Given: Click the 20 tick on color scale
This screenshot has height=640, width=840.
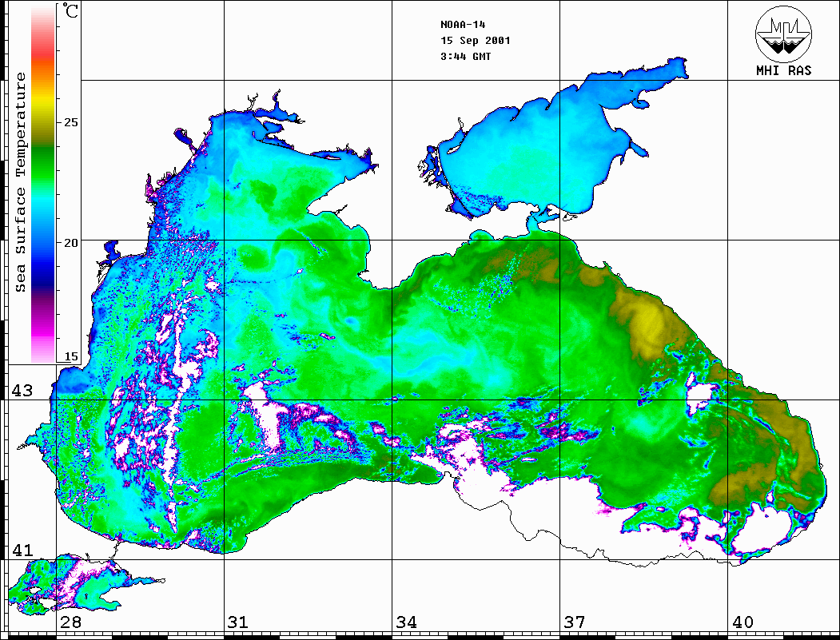Looking at the screenshot, I should click(70, 243).
